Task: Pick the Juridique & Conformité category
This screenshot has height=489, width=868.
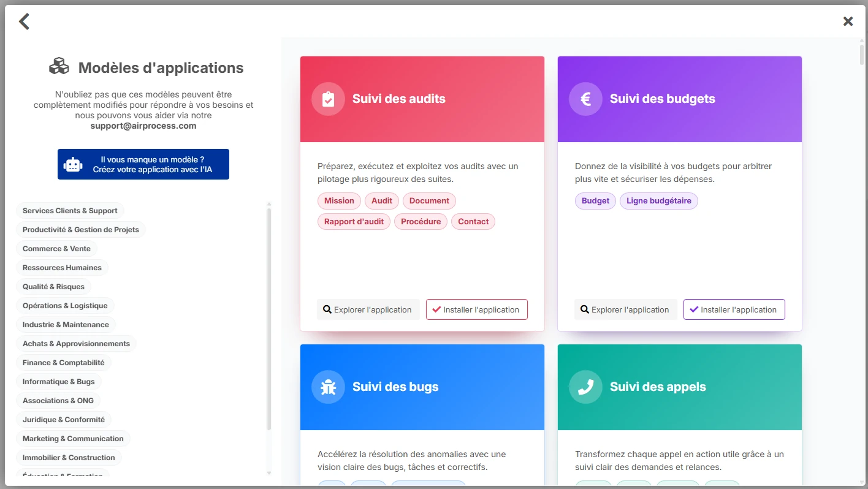Action: [x=64, y=420]
